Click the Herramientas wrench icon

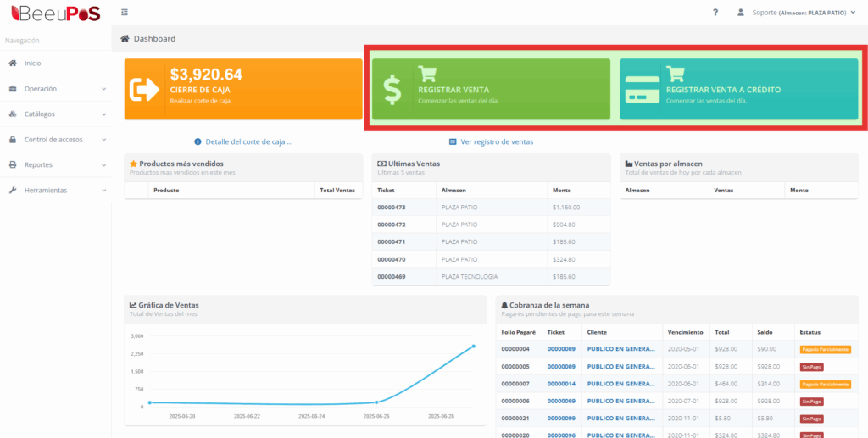(x=13, y=191)
